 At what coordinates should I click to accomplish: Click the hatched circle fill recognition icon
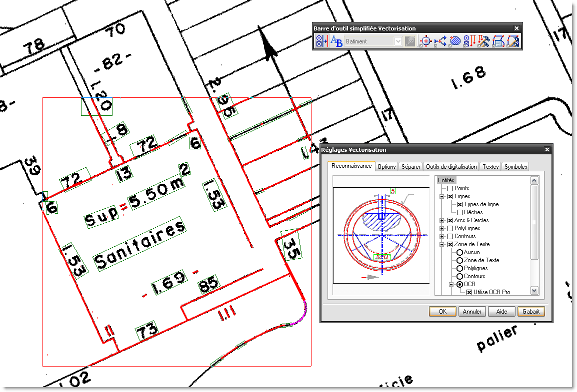coord(454,40)
